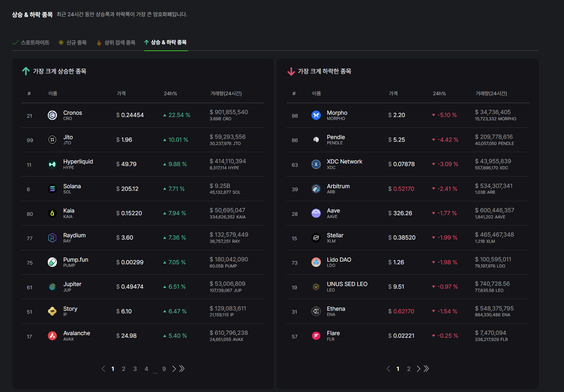Click Kaia 7.94 % change value

click(175, 213)
